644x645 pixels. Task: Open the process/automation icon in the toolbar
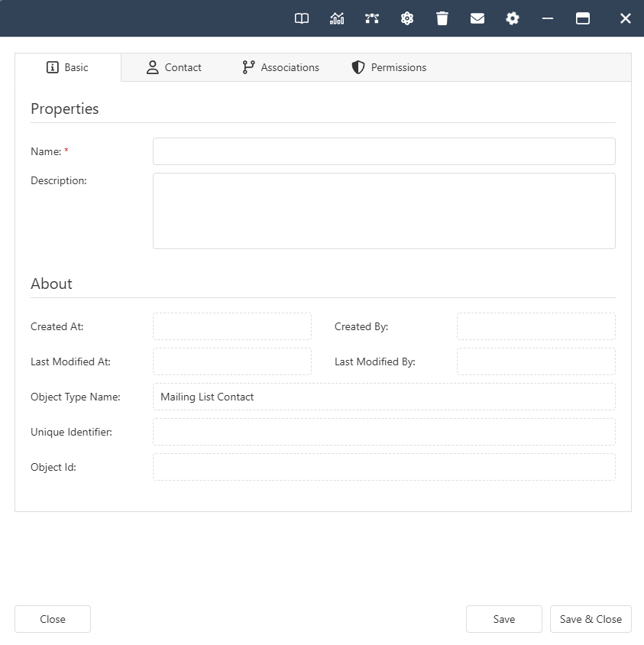click(406, 18)
